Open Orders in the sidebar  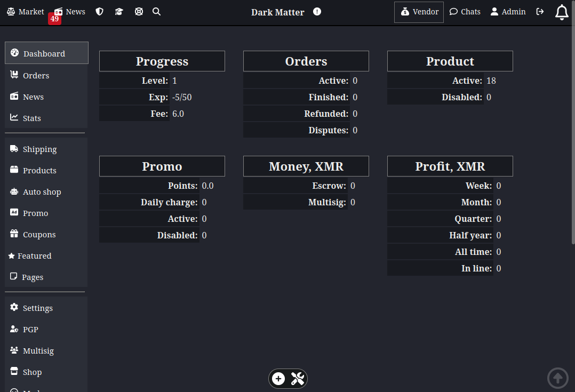(x=46, y=76)
